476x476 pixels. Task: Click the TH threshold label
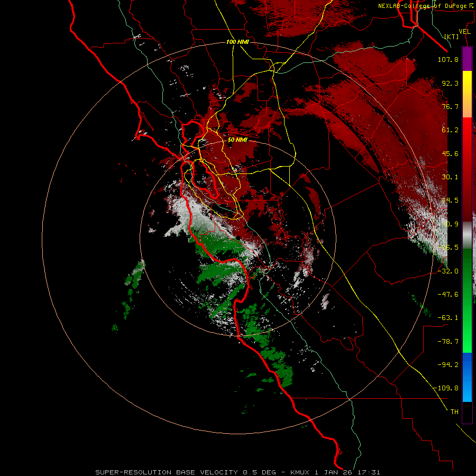coord(454,412)
